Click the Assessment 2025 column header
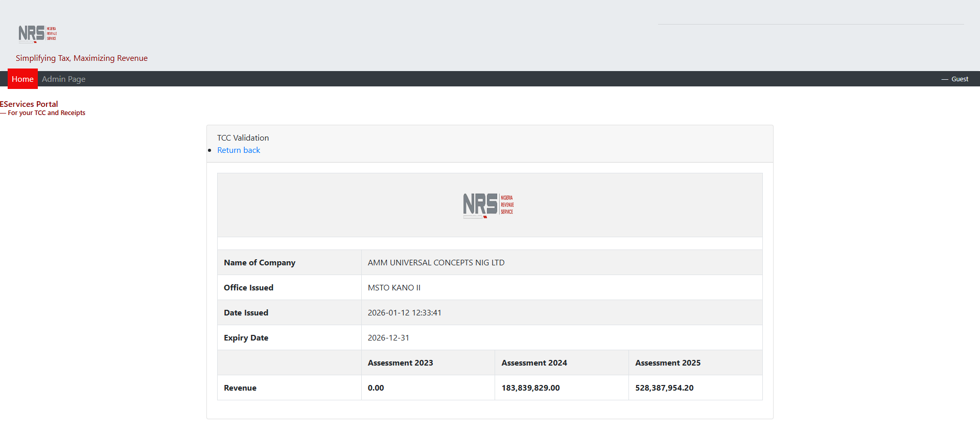The width and height of the screenshot is (980, 431). pyautogui.click(x=668, y=363)
